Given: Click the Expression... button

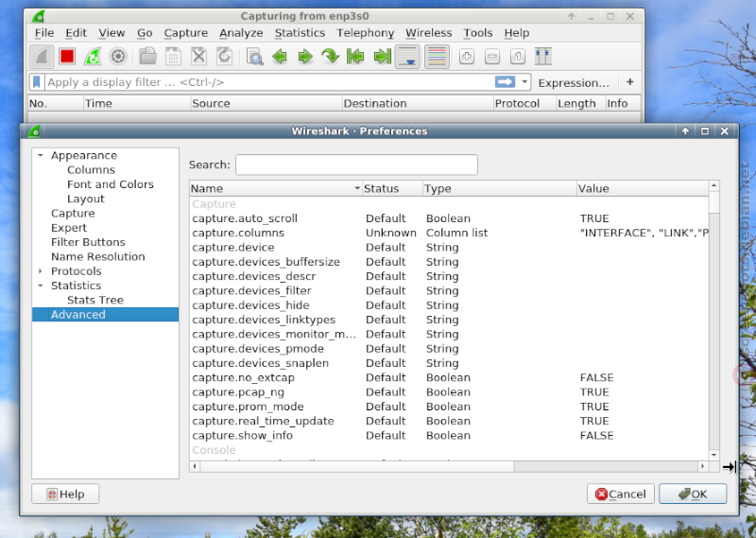Looking at the screenshot, I should (574, 82).
